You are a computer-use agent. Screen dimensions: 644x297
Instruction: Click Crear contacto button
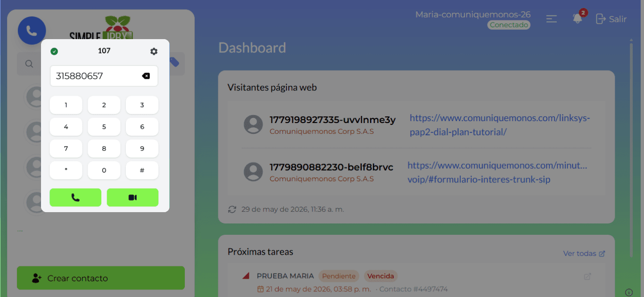click(x=101, y=278)
